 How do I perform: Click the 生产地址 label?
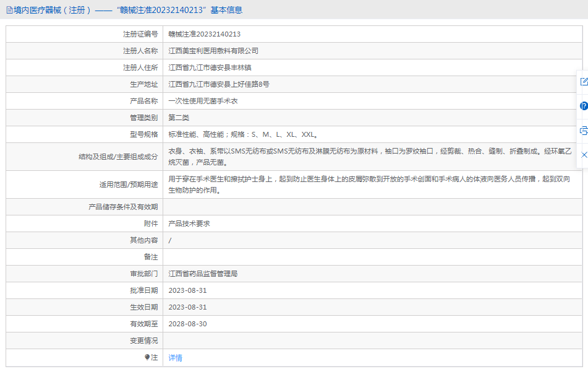click(143, 84)
